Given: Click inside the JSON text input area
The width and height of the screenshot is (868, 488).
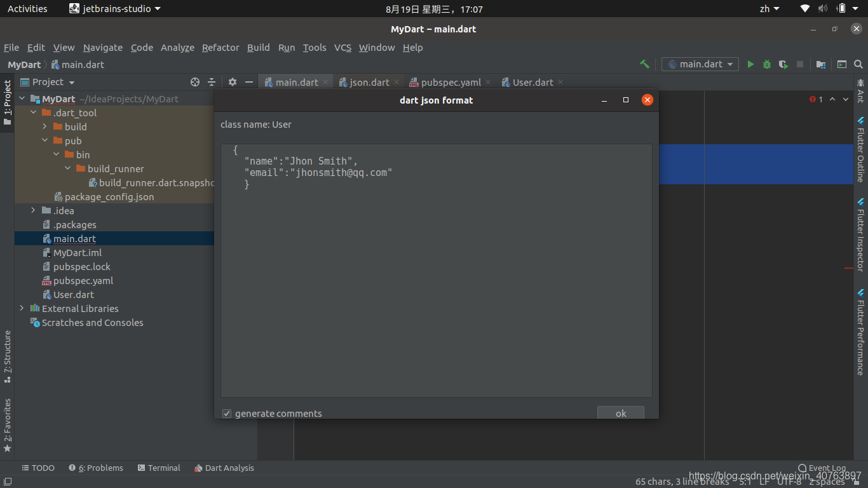Looking at the screenshot, I should click(437, 271).
